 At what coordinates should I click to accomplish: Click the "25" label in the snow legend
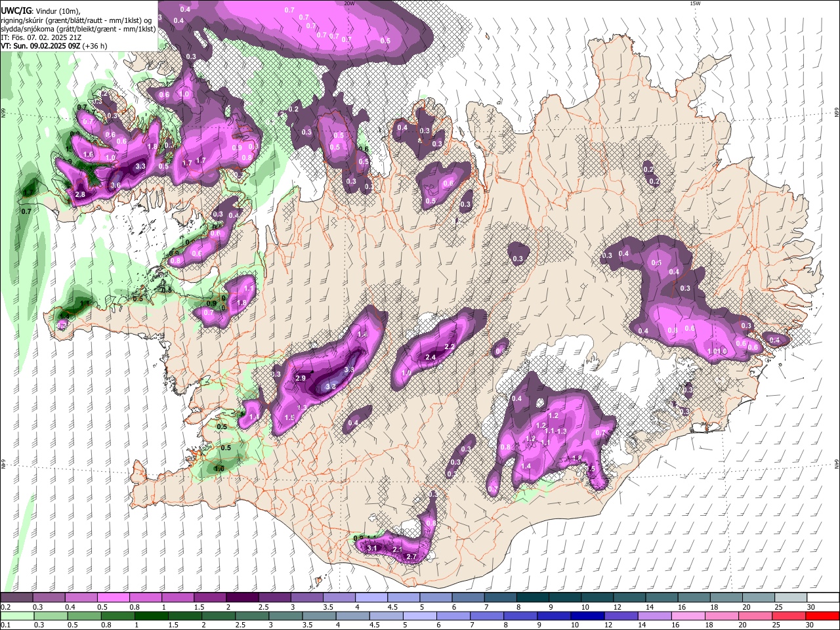click(778, 607)
